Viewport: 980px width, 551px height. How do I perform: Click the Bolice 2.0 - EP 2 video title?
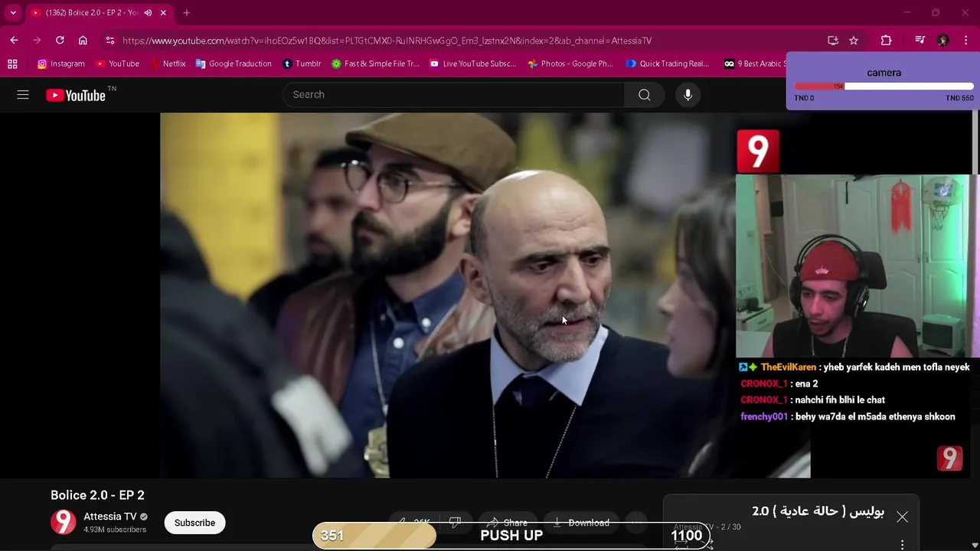(97, 495)
